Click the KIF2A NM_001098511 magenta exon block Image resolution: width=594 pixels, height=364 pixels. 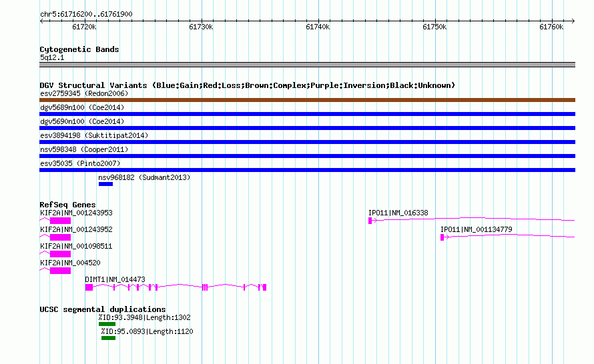(60, 254)
